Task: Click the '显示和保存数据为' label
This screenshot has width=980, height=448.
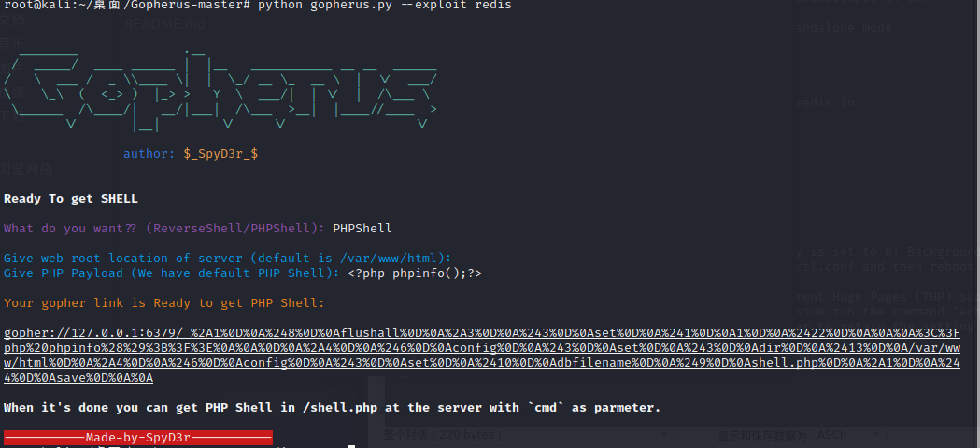Action: point(762,436)
